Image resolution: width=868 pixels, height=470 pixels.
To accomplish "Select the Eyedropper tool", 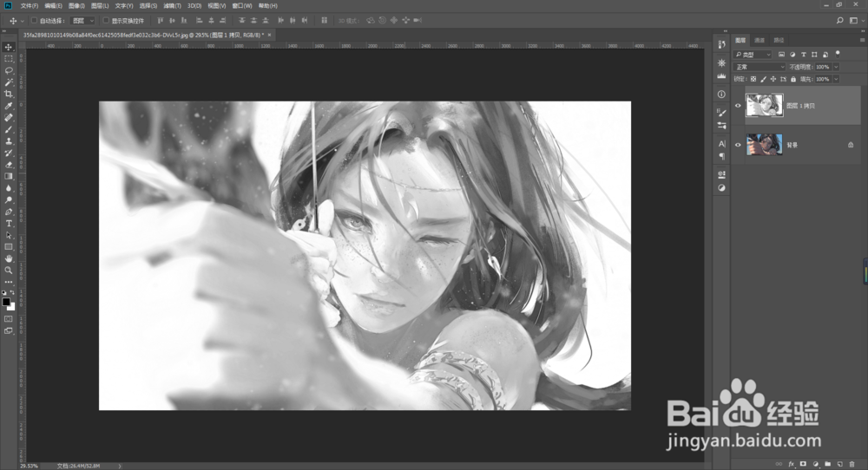I will (x=9, y=106).
